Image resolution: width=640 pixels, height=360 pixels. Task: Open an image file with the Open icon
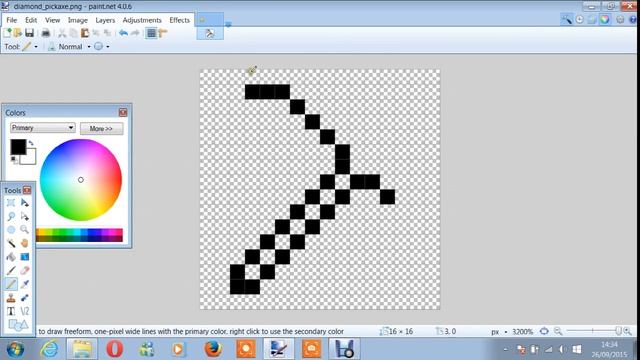(18, 33)
